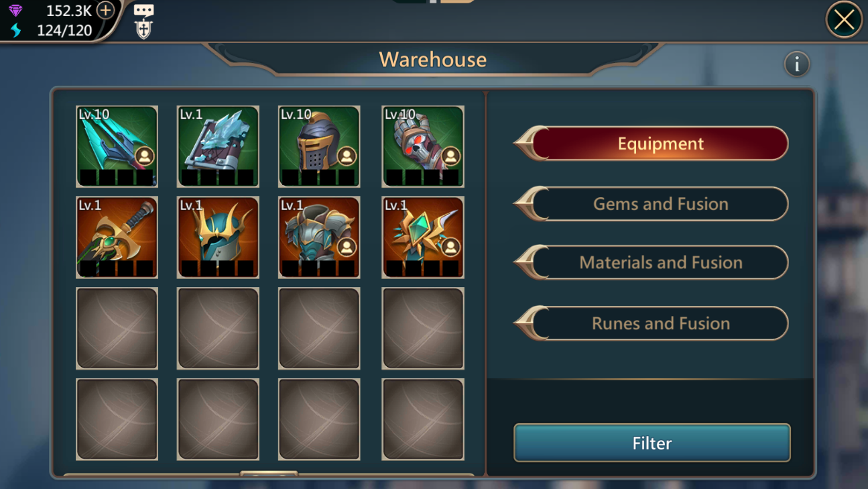The image size is (868, 489).
Task: Select the Lv.1 gem-studded gauntlet
Action: pos(423,237)
